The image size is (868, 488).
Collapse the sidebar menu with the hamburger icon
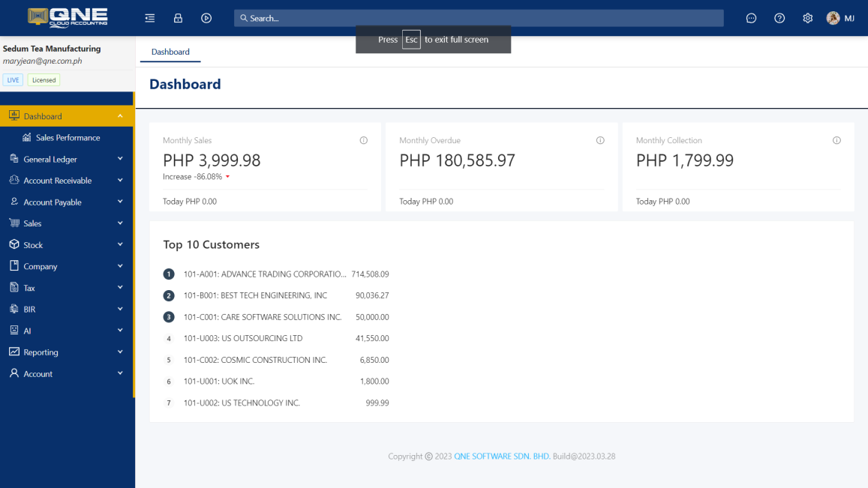click(149, 18)
